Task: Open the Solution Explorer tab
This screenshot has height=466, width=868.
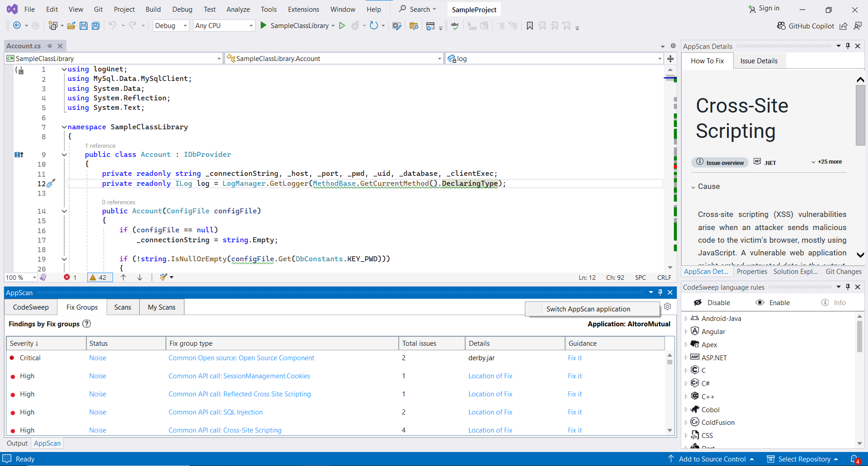Action: click(x=796, y=271)
